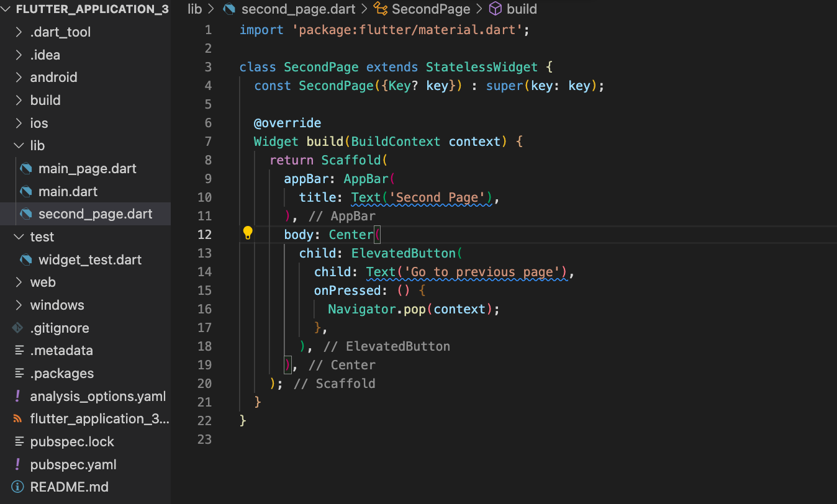Click the orange feed icon beside flutter_application_3
837x504 pixels.
(18, 419)
